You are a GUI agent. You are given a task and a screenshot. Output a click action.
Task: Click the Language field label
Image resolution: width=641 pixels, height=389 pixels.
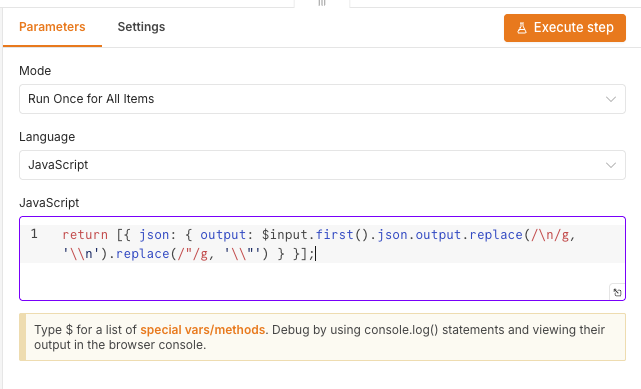point(47,137)
